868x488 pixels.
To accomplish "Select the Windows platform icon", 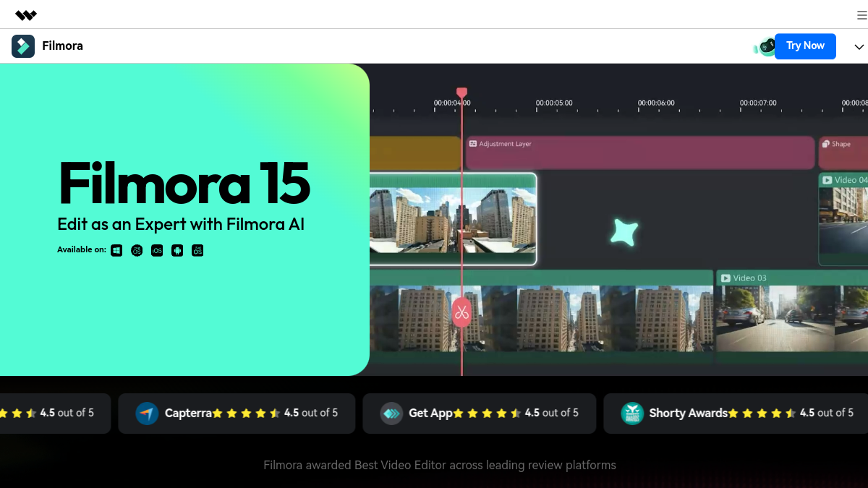I will click(x=116, y=250).
